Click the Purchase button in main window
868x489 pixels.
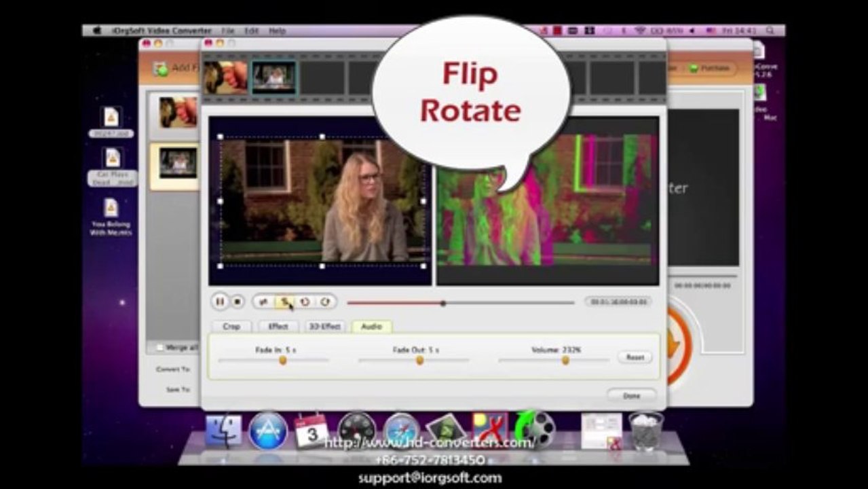click(x=710, y=69)
